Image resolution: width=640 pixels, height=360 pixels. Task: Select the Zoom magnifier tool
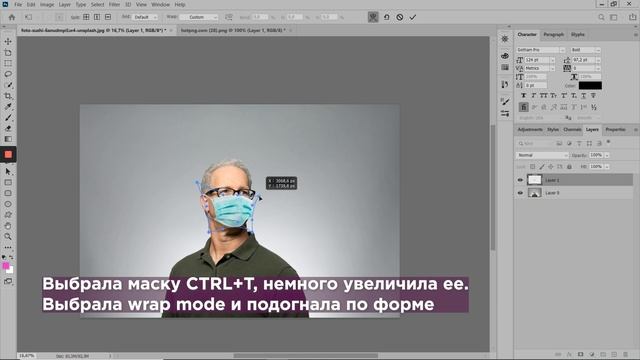click(8, 236)
